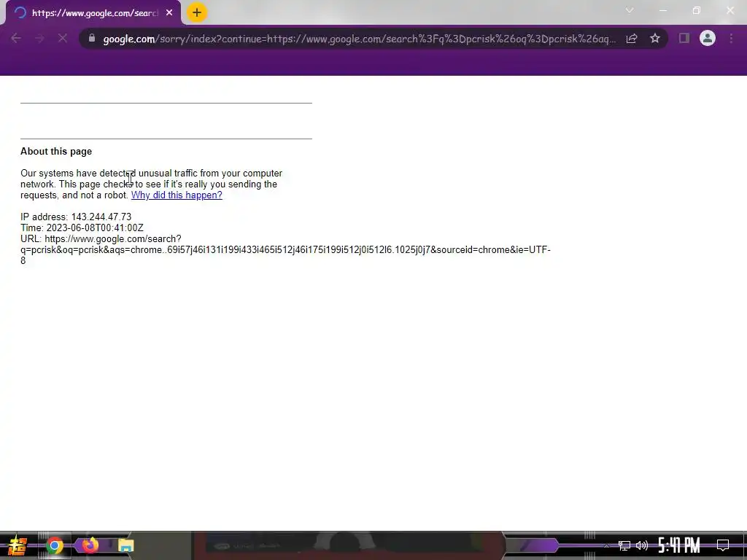Open File Explorer from the taskbar

coord(125,545)
